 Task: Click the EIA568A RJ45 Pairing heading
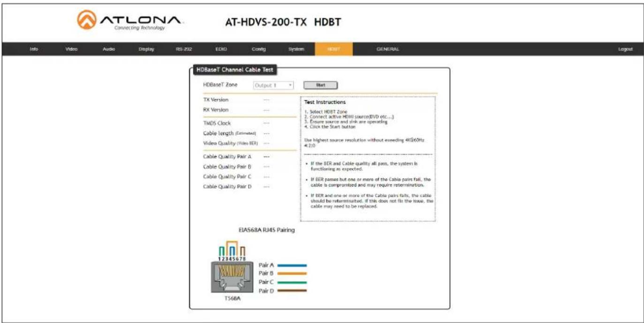(267, 230)
